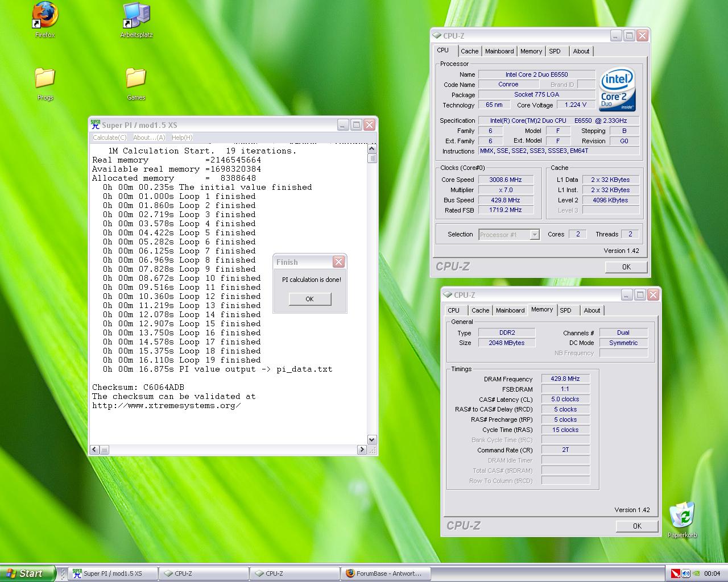
Task: Switch to Cache tab in bottom CPU-Z
Action: coord(480,310)
